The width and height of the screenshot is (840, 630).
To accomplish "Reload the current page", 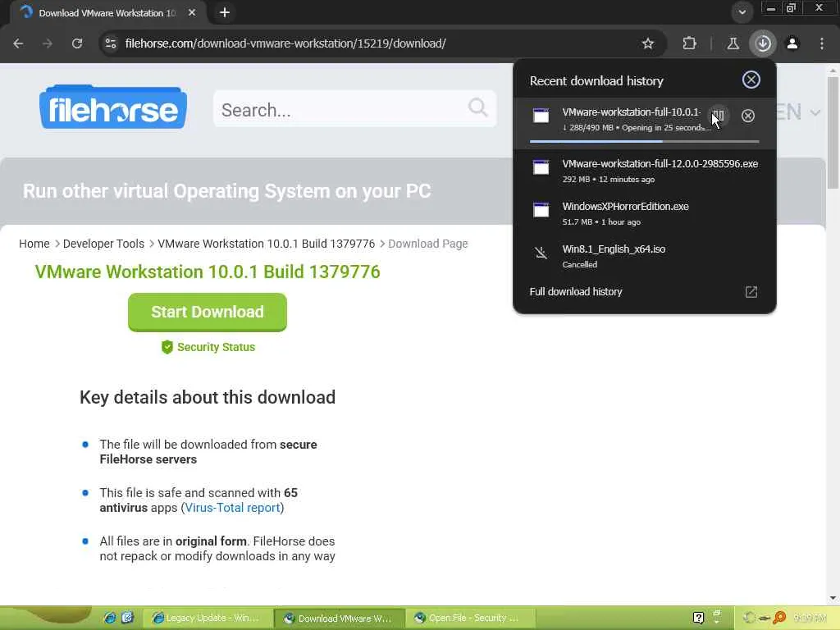I will (x=77, y=43).
